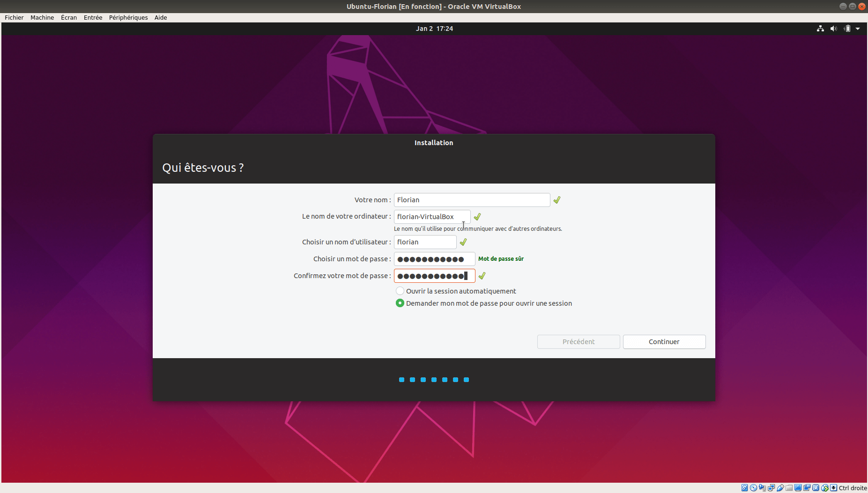Click the display monitor icon in status bar
Viewport: 868px width, 493px height.
point(798,488)
